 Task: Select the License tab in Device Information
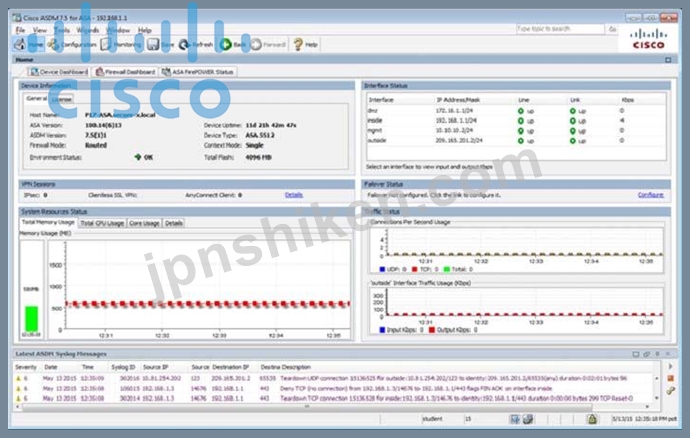pos(61,99)
